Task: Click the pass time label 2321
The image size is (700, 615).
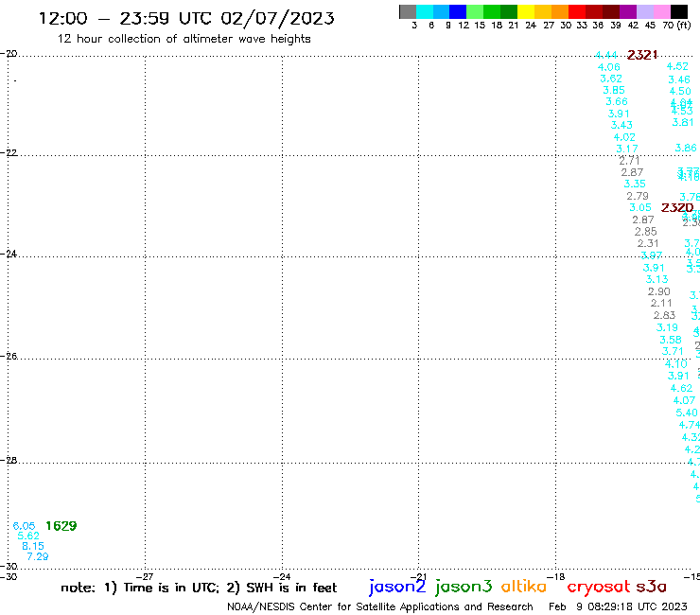Action: click(x=642, y=55)
